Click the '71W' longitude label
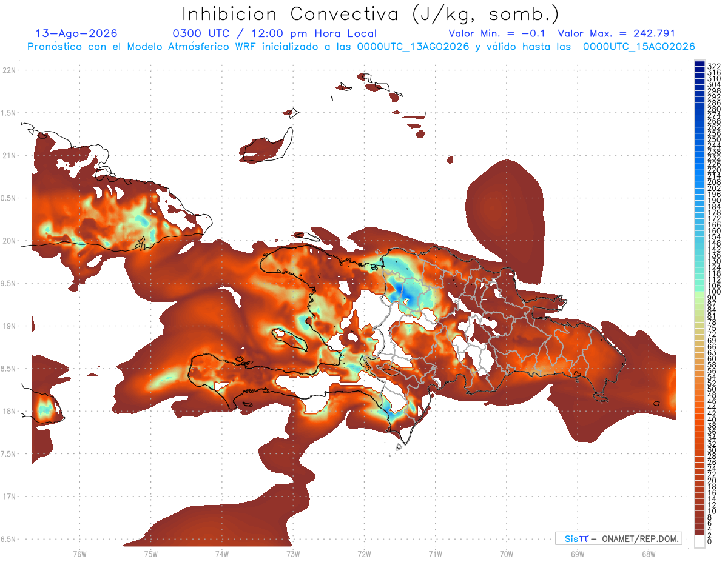728x562 pixels. pyautogui.click(x=435, y=554)
